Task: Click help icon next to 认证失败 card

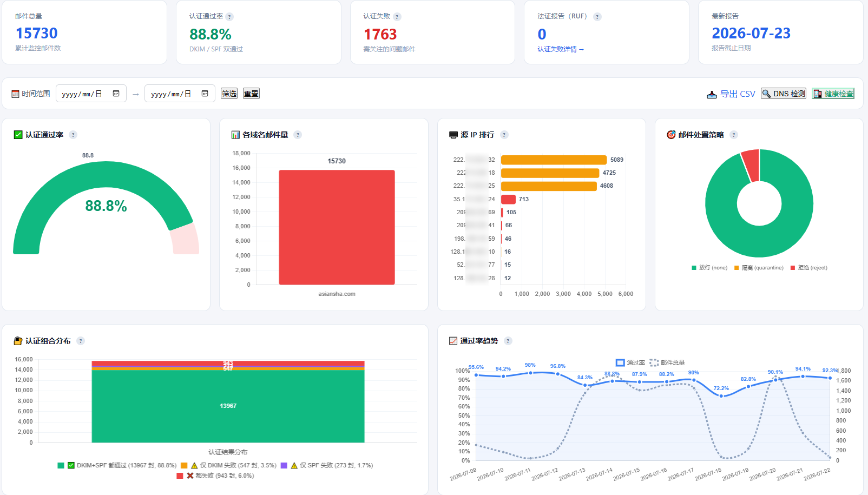Action: [x=397, y=17]
